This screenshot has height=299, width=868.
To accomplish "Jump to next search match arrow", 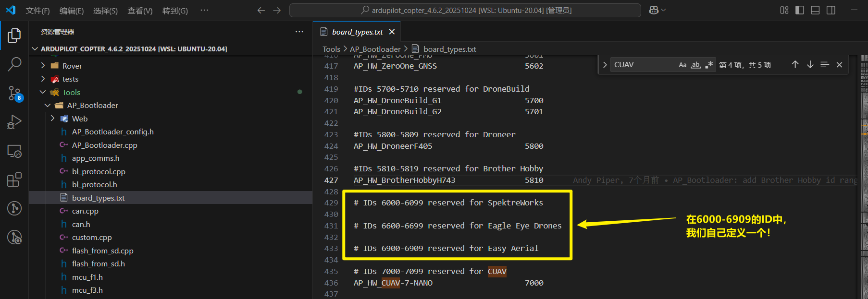I will 810,65.
